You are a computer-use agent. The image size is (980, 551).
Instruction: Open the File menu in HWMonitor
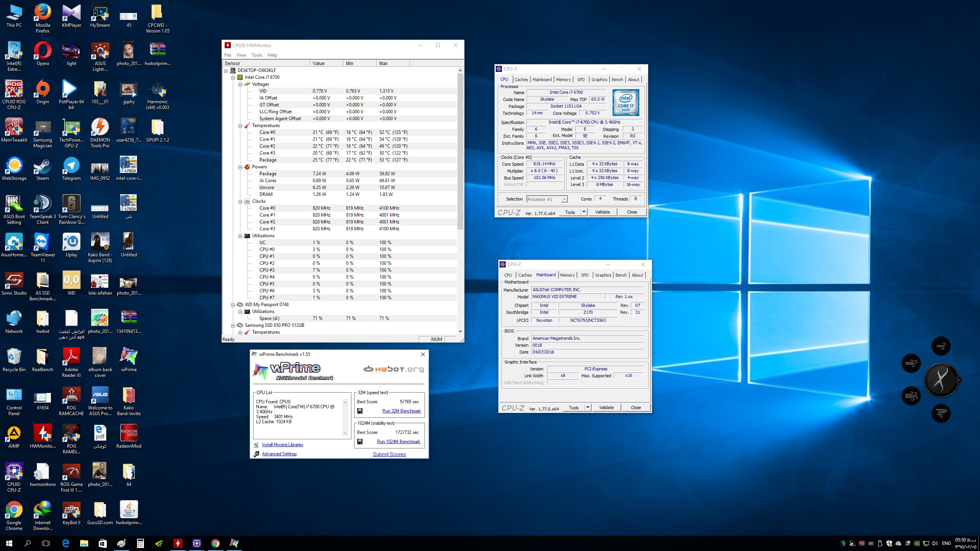228,55
